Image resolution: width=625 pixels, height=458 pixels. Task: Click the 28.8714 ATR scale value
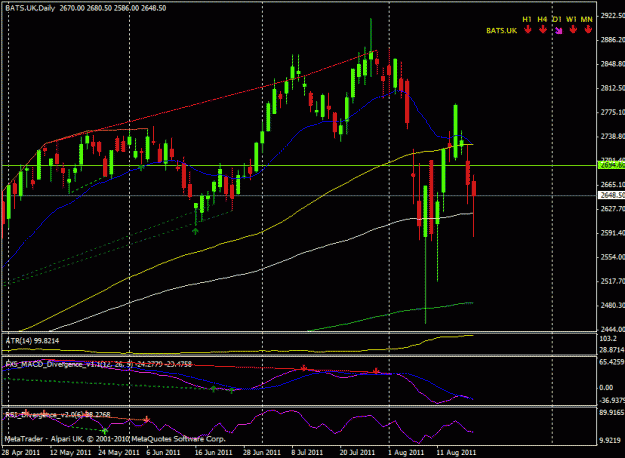pos(612,350)
